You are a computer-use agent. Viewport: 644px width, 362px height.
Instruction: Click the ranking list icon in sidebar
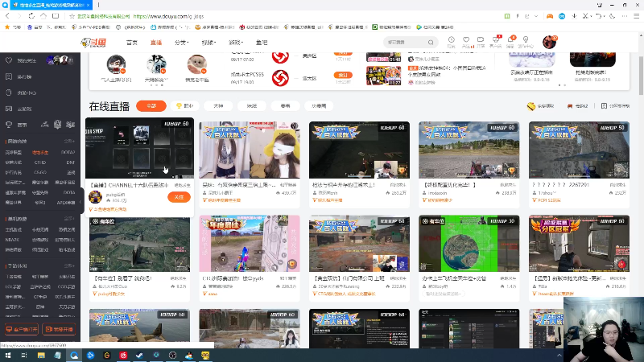click(9, 76)
